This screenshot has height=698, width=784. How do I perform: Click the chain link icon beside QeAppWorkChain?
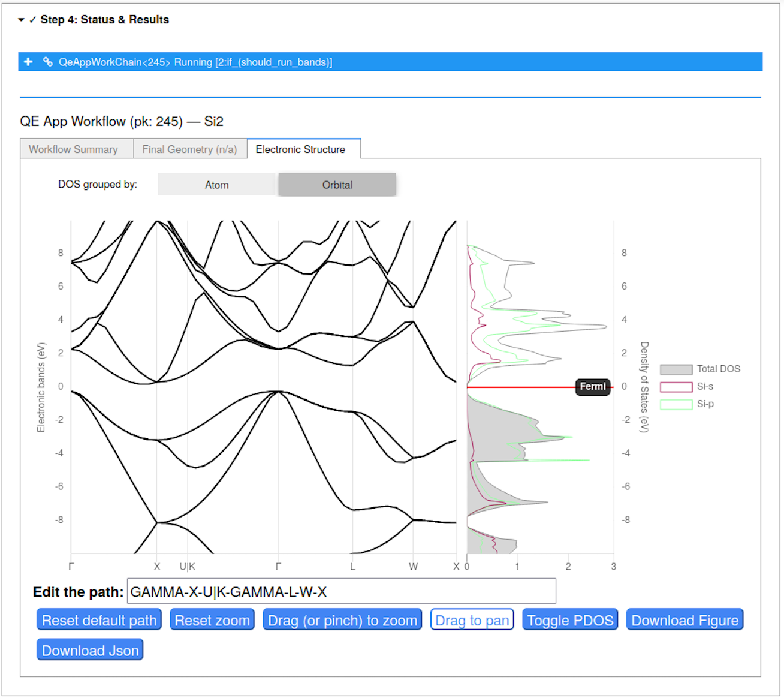(47, 62)
